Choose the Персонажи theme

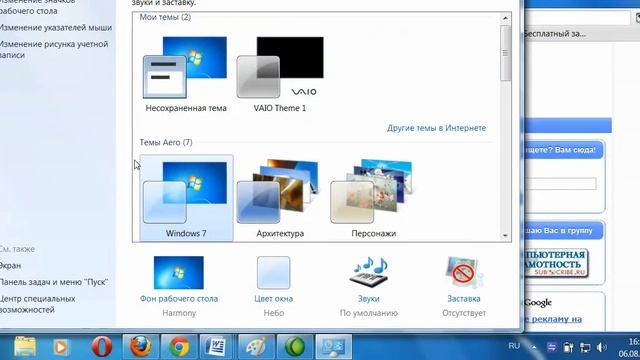click(373, 198)
